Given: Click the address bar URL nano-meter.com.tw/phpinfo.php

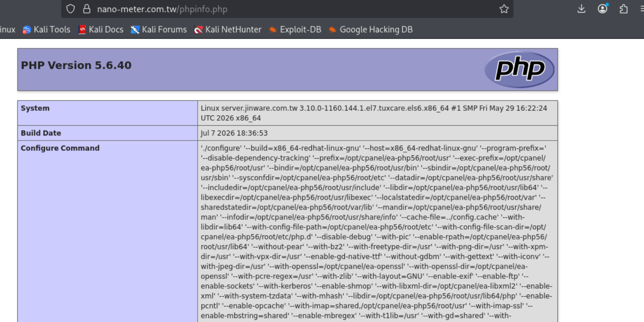Looking at the screenshot, I should click(162, 9).
